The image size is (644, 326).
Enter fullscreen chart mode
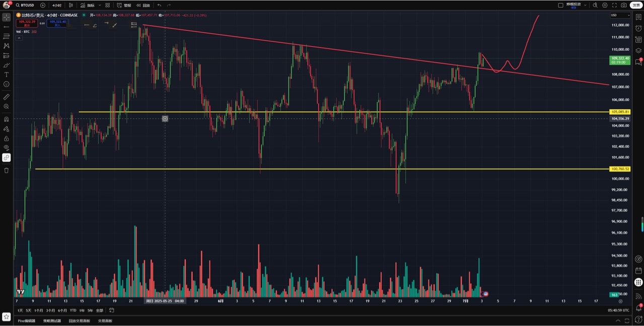click(x=614, y=5)
